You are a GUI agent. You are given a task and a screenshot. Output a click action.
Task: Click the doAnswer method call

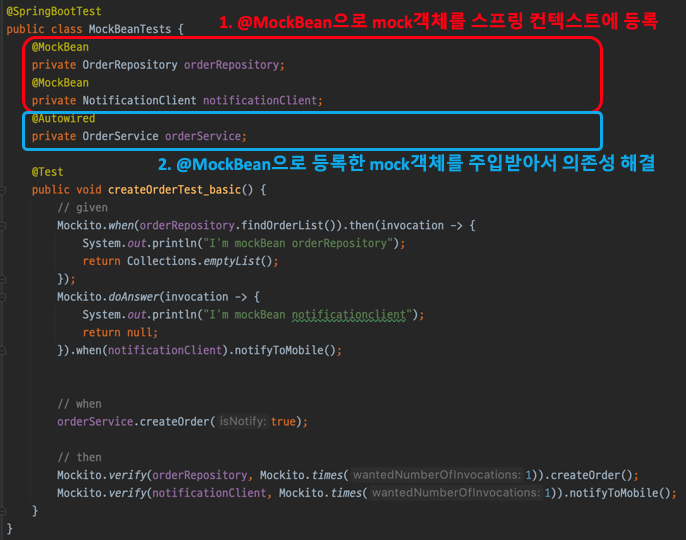click(133, 297)
